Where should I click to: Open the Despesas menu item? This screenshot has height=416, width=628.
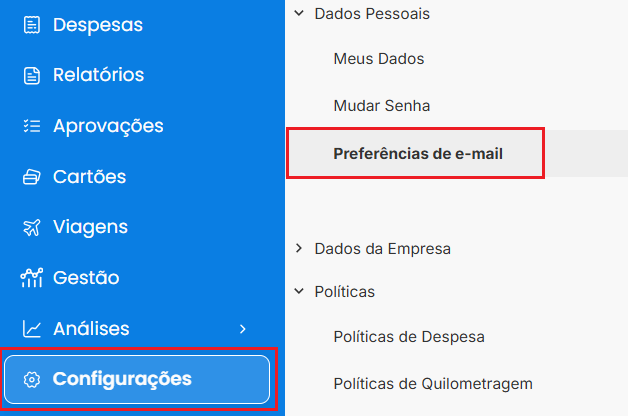[x=98, y=24]
